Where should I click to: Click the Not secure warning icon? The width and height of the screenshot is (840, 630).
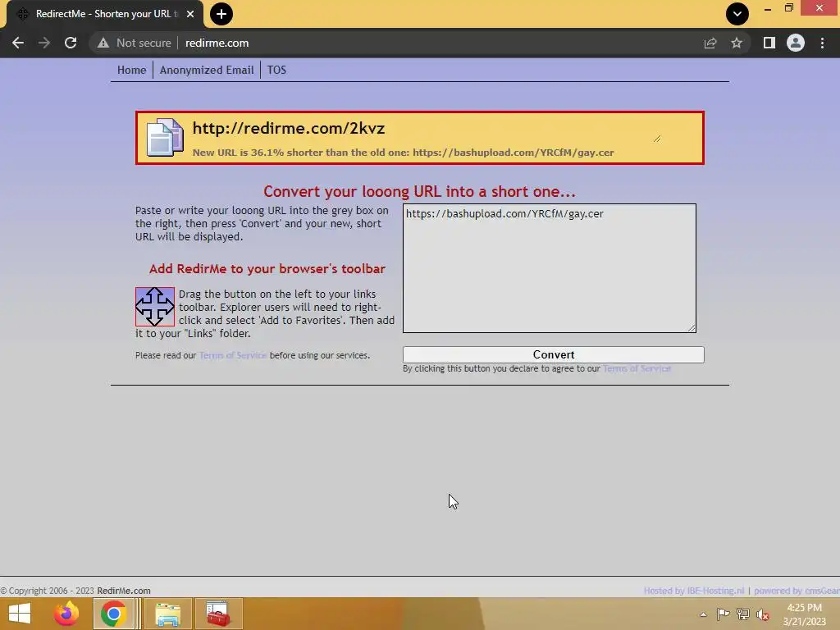click(x=103, y=43)
